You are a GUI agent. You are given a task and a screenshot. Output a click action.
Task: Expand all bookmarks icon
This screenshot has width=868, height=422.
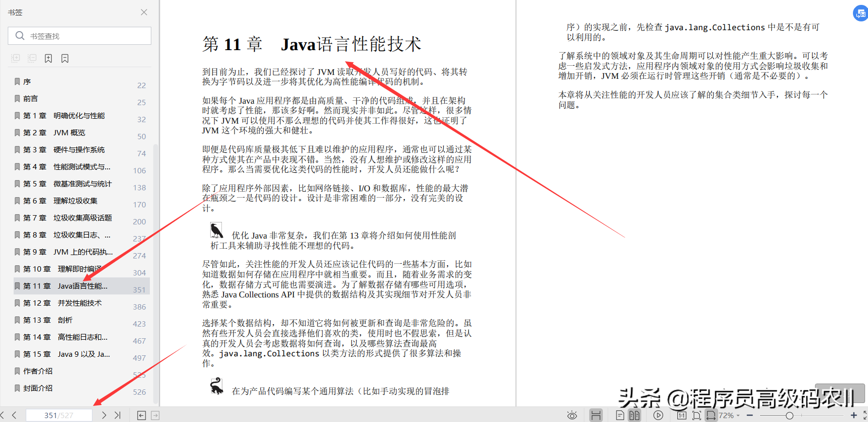[16, 58]
